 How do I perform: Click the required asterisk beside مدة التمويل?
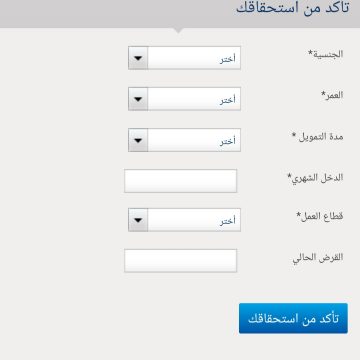(x=294, y=135)
